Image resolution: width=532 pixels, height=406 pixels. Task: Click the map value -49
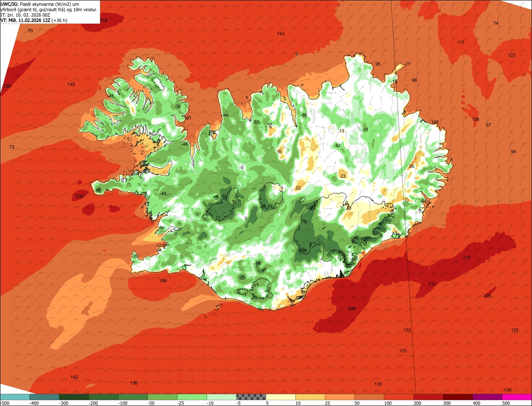(x=163, y=193)
